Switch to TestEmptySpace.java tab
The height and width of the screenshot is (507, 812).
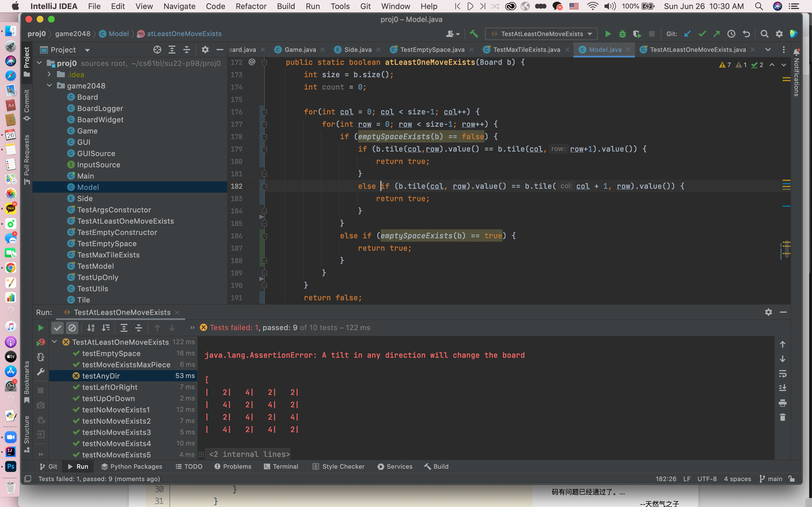[432, 50]
